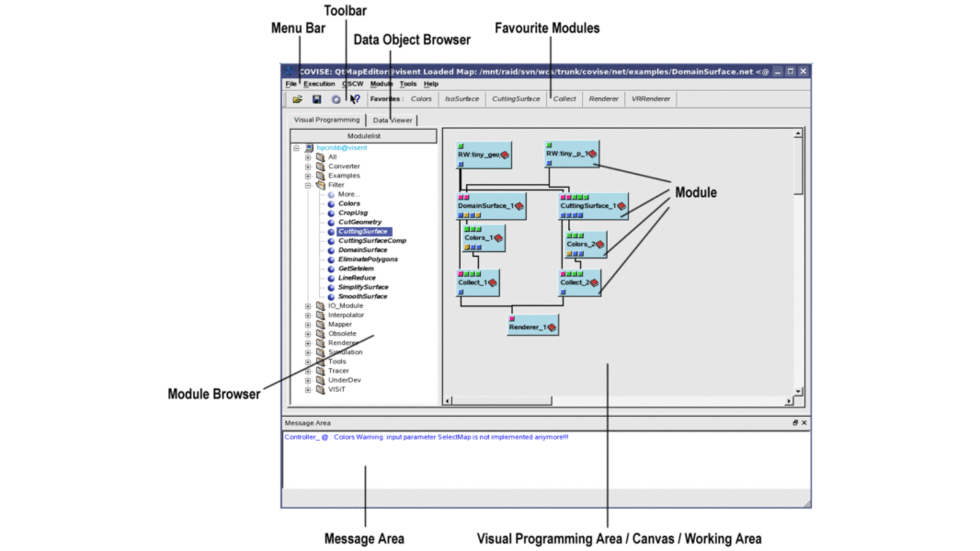Click the Colors Warning message text
Viewport: 980px width, 551px height.
click(426, 437)
